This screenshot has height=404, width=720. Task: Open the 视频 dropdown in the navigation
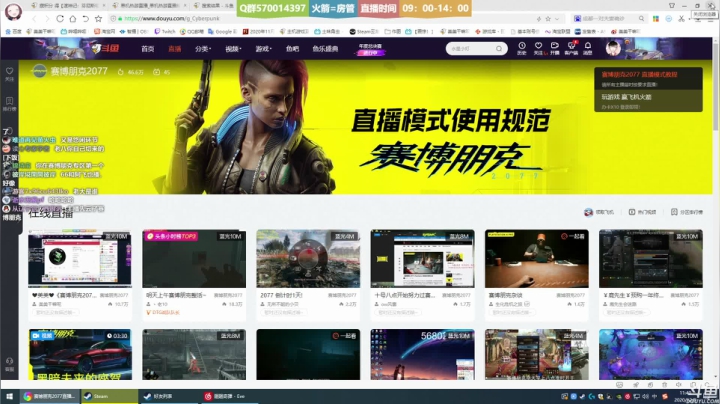233,49
